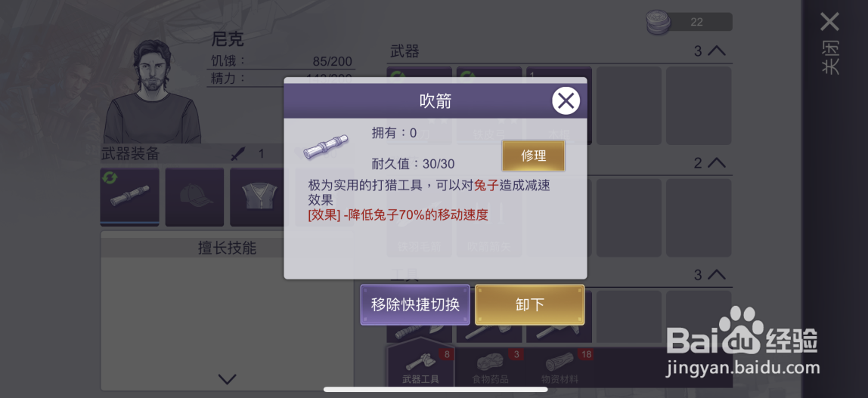This screenshot has width=868, height=398.
Task: Collapse the 武器 section chevron
Action: tap(717, 51)
